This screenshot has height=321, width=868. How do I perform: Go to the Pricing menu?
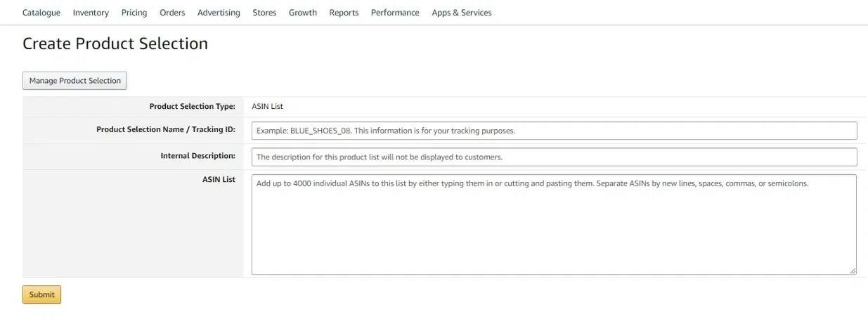click(x=134, y=13)
